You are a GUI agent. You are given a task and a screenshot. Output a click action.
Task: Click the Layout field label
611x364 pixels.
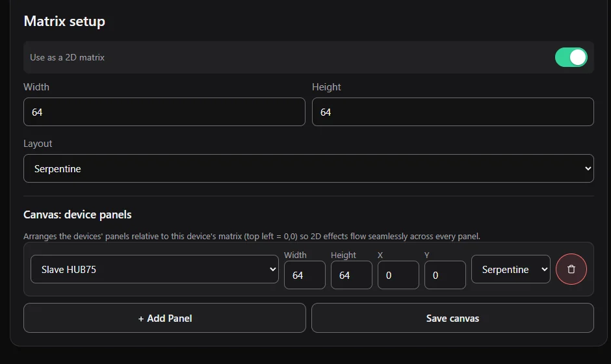tap(38, 144)
